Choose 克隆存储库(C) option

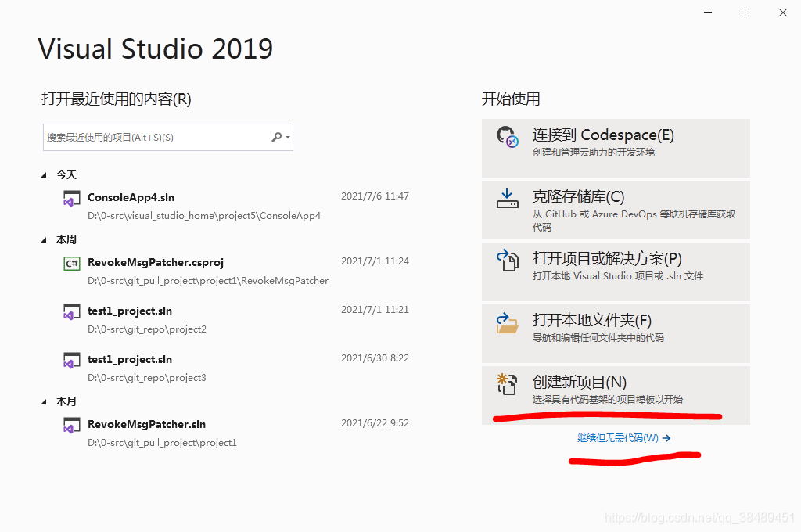click(x=616, y=210)
